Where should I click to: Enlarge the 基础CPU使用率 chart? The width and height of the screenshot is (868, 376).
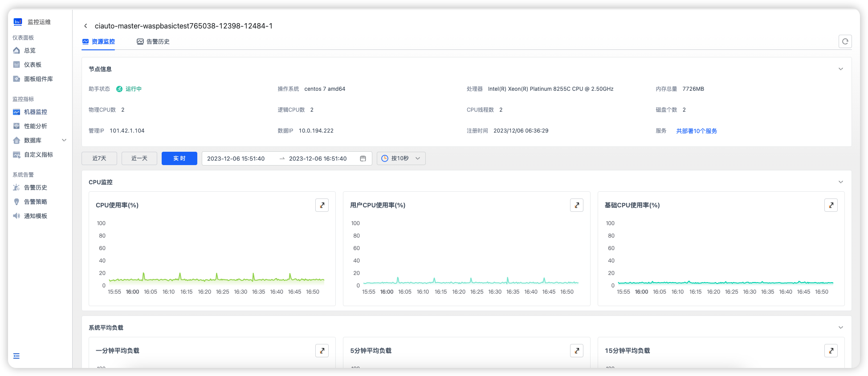[831, 205]
